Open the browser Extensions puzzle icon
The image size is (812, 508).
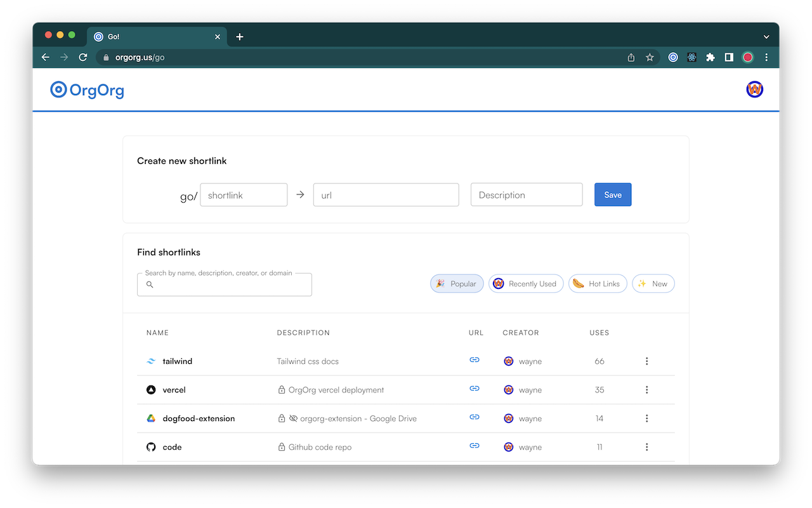(710, 57)
